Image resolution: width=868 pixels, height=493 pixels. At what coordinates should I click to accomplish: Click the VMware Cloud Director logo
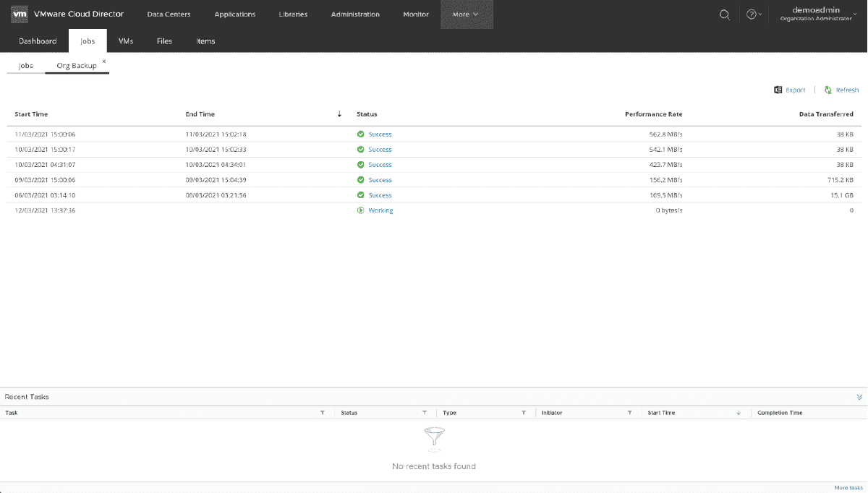20,14
